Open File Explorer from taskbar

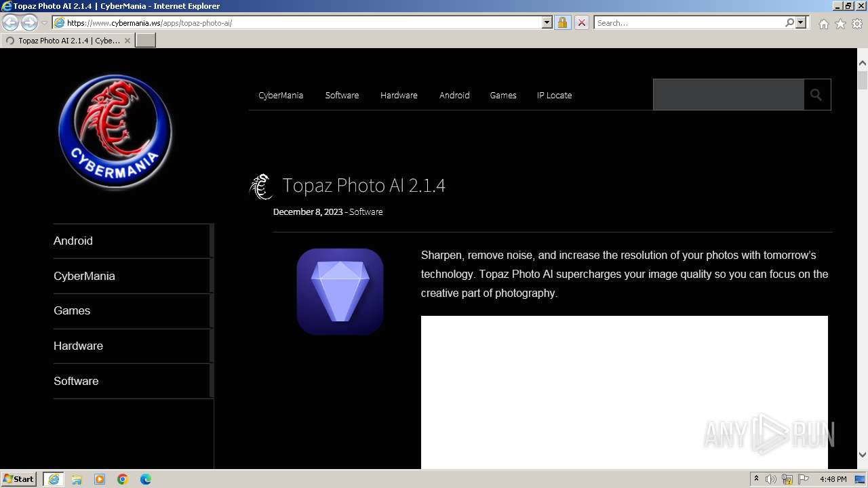(x=77, y=479)
